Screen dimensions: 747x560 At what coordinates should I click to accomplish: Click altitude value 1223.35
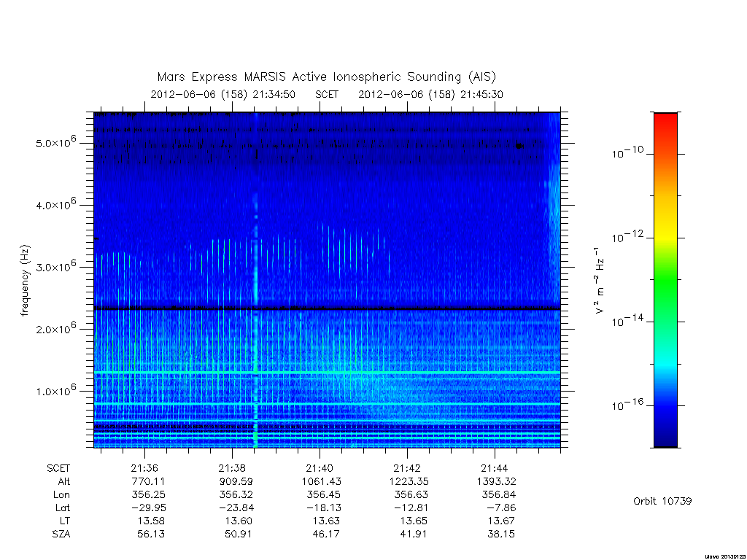[x=409, y=481]
